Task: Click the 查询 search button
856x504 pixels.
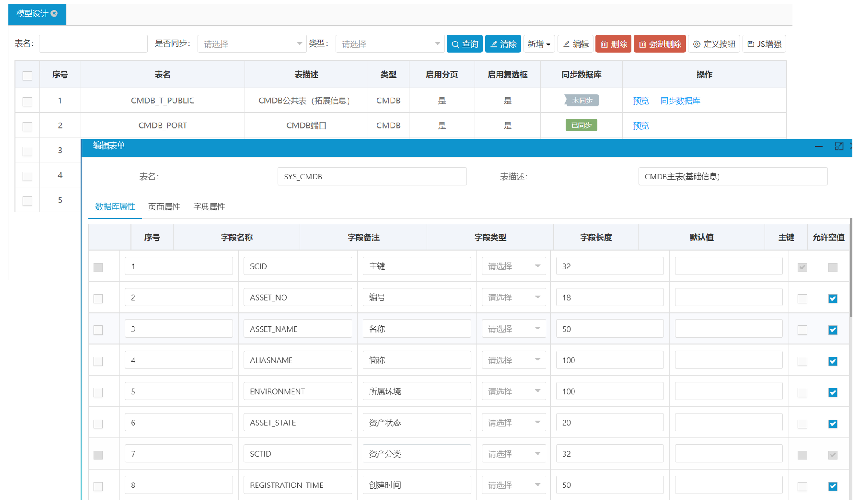Action: (464, 44)
